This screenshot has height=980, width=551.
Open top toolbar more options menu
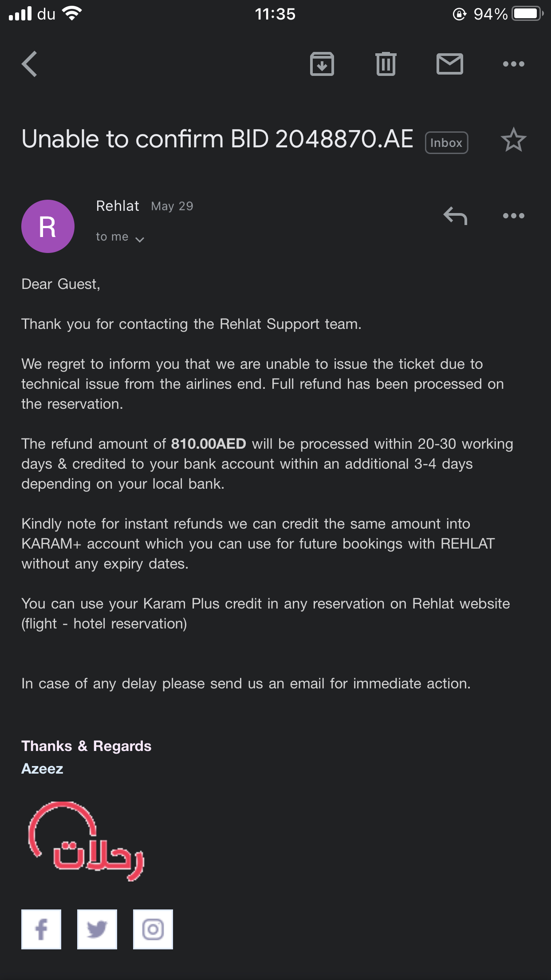[x=513, y=64]
